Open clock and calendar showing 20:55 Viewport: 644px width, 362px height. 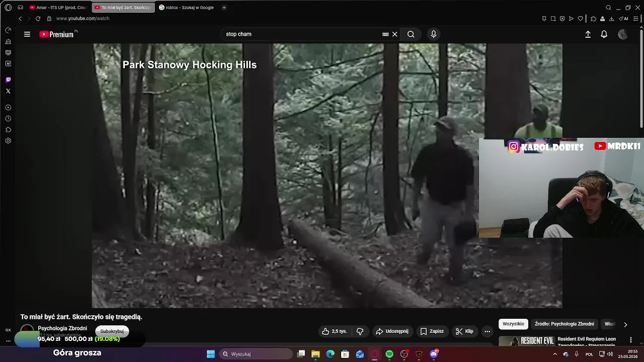click(x=628, y=354)
